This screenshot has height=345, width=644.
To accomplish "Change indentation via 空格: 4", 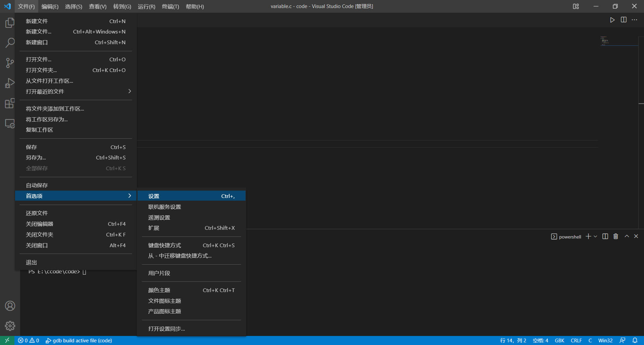I will point(540,340).
